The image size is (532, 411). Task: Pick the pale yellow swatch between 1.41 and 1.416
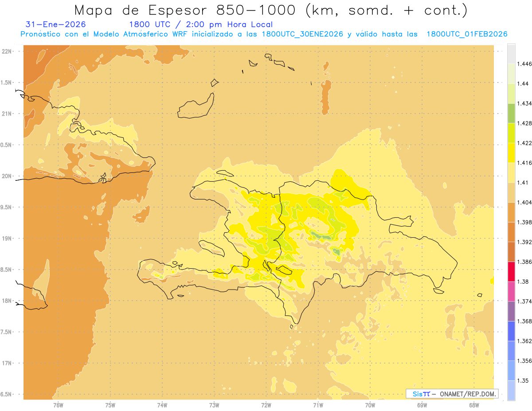pyautogui.click(x=511, y=172)
